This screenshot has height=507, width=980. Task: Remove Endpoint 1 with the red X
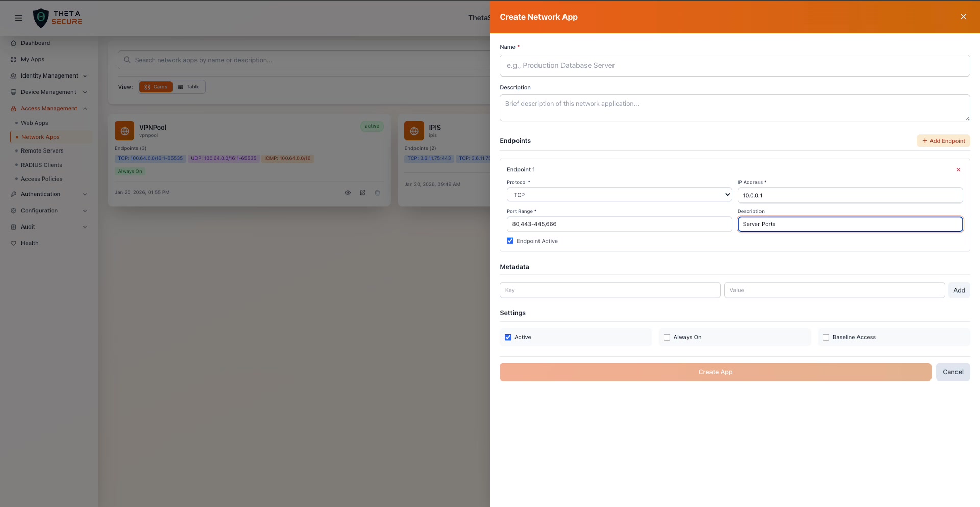tap(958, 170)
